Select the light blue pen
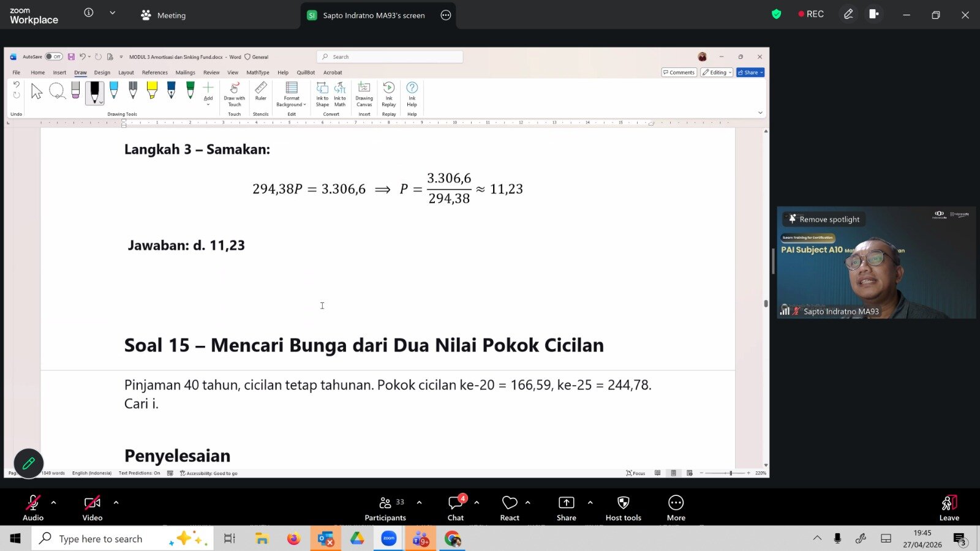980x551 pixels. (x=113, y=91)
